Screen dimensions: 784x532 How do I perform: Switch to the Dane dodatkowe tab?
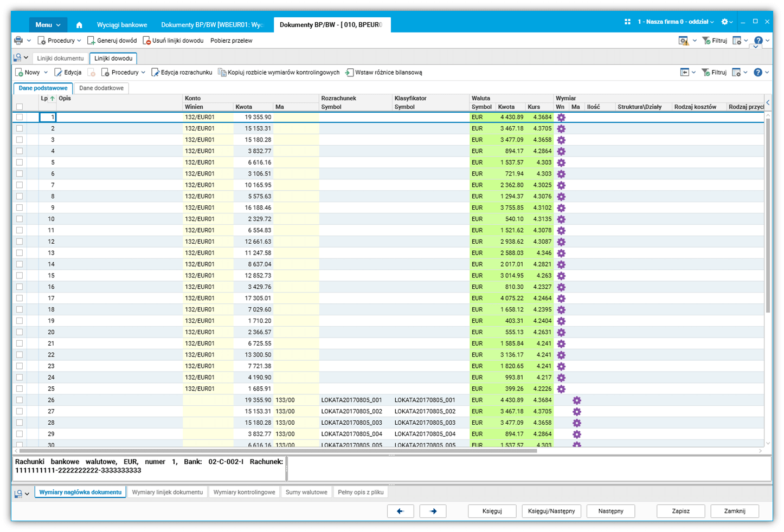click(101, 88)
